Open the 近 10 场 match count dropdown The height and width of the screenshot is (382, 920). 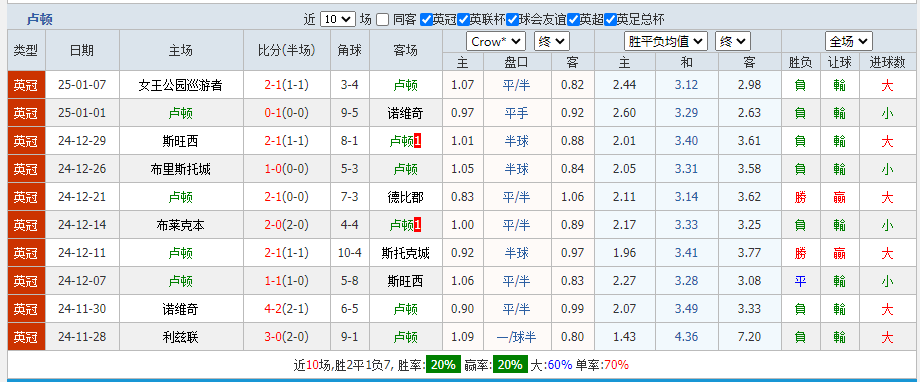[x=338, y=19]
